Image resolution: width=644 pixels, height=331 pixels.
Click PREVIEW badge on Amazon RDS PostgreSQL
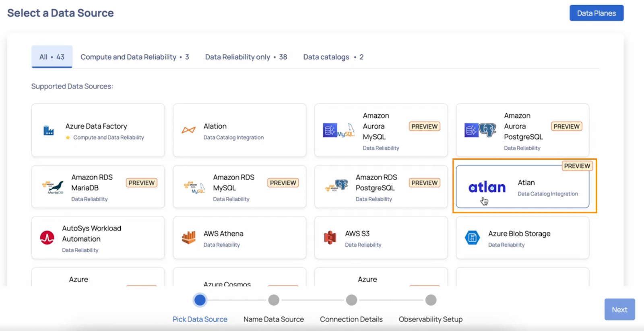[x=424, y=183]
